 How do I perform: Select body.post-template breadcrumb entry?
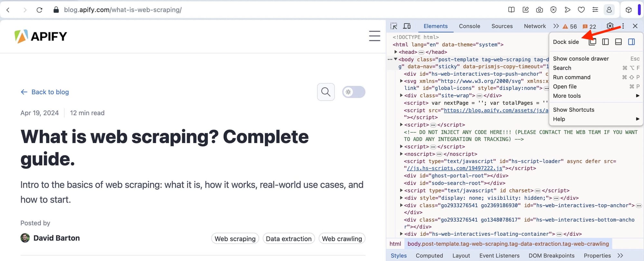pyautogui.click(x=508, y=244)
